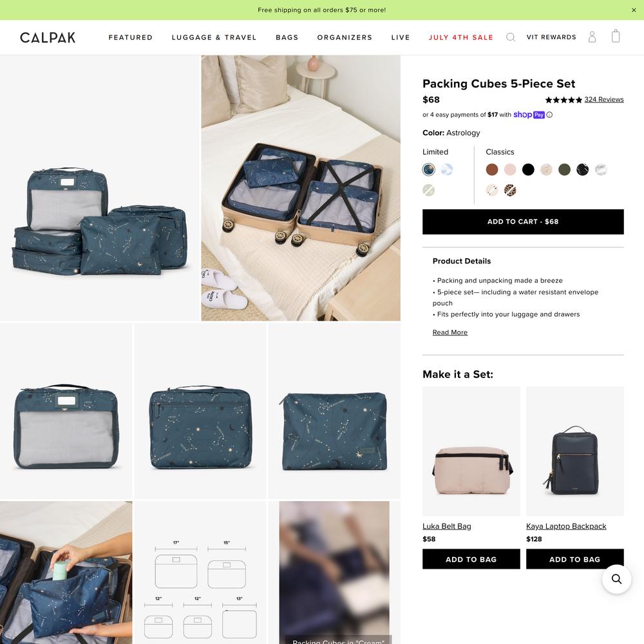Click the five-star rating icons

[563, 100]
